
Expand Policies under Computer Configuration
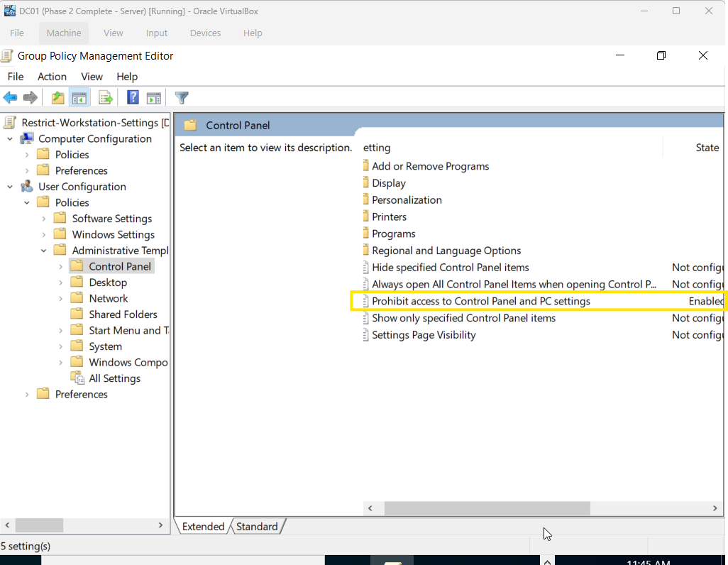[x=26, y=155]
